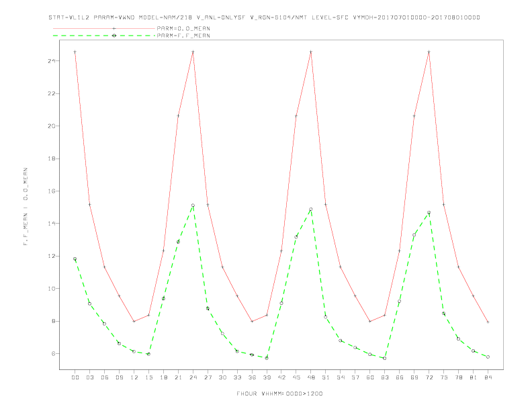Click the x-axis tick label 21
Screen dimensions: 532x411
click(x=178, y=377)
